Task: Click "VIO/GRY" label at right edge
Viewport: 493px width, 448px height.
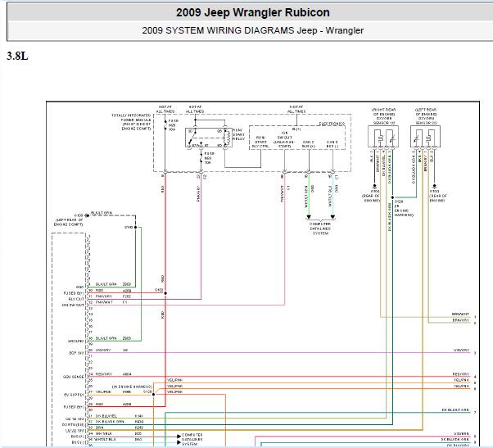Action: pyautogui.click(x=461, y=350)
